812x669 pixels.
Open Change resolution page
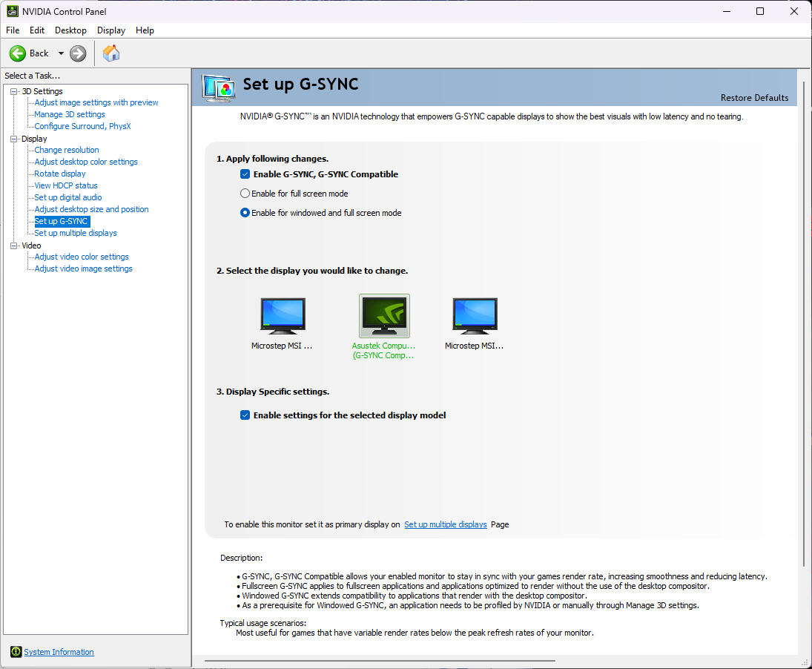66,150
